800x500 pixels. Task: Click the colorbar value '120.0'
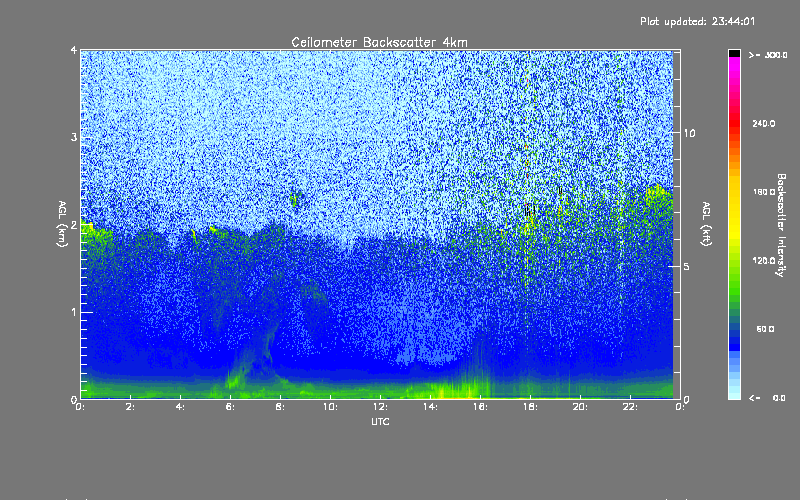pos(764,261)
